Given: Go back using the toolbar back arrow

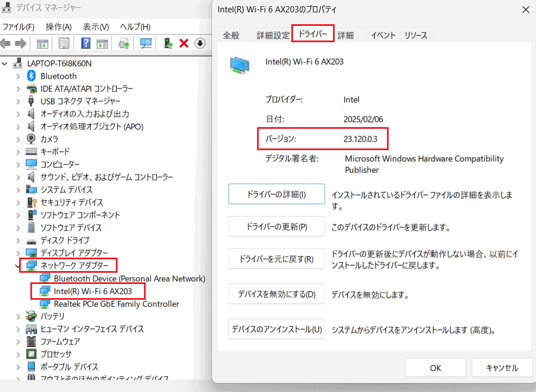Looking at the screenshot, I should (5, 43).
